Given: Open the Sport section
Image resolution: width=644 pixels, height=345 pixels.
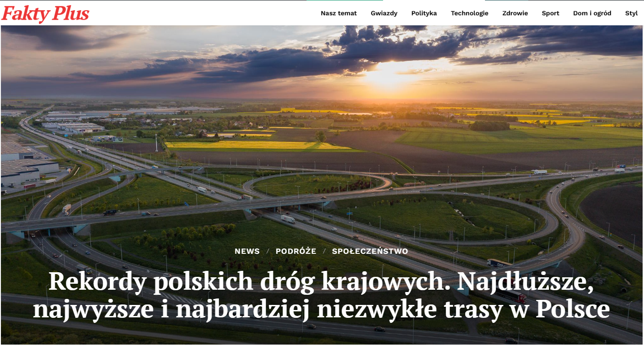Looking at the screenshot, I should coord(550,13).
